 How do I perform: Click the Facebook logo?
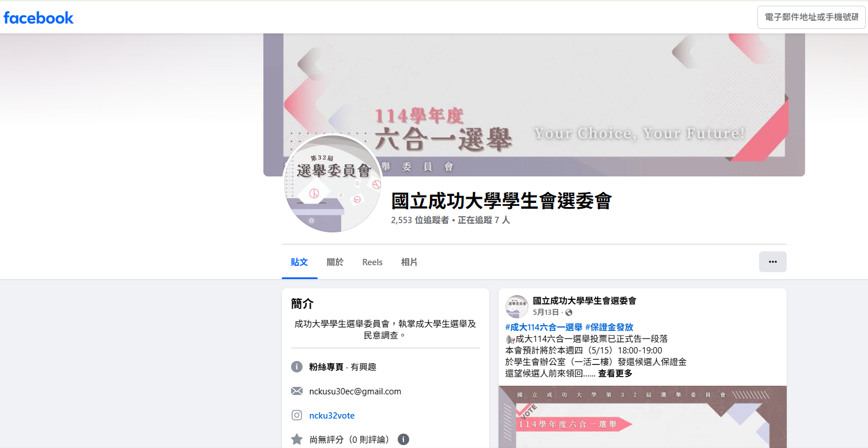(39, 18)
